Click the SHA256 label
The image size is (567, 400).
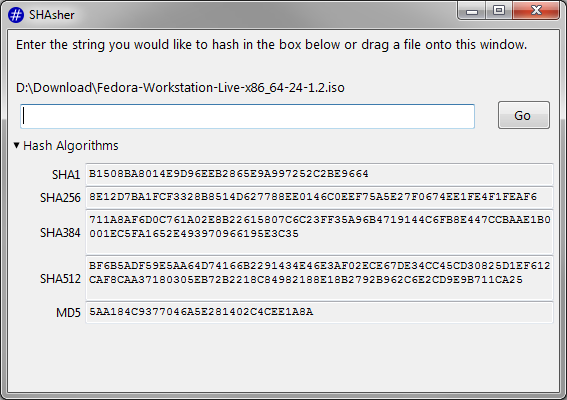coord(60,198)
